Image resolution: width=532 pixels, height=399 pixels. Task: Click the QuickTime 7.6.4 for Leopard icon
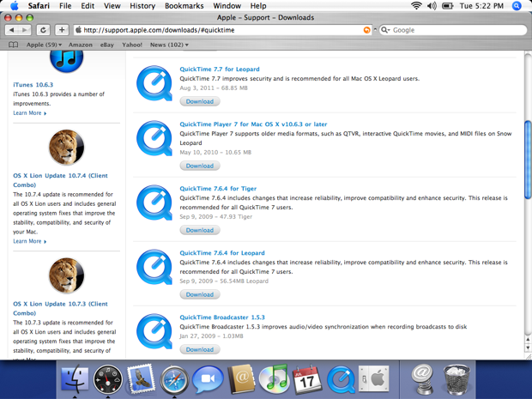click(154, 267)
